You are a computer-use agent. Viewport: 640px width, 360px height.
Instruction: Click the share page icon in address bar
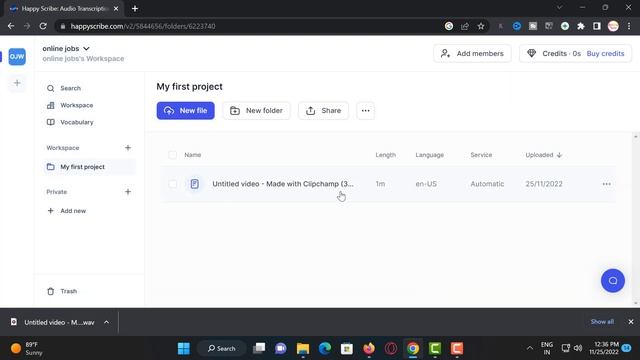tap(464, 26)
